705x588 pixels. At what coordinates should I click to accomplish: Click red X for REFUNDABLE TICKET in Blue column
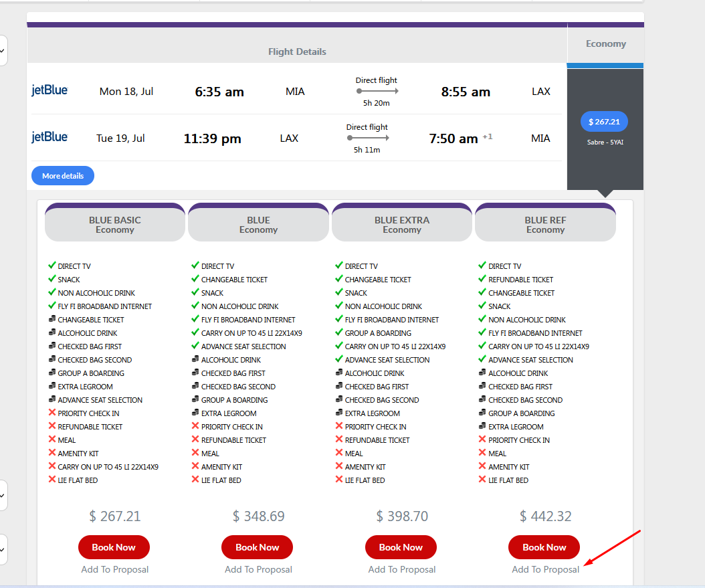click(195, 439)
